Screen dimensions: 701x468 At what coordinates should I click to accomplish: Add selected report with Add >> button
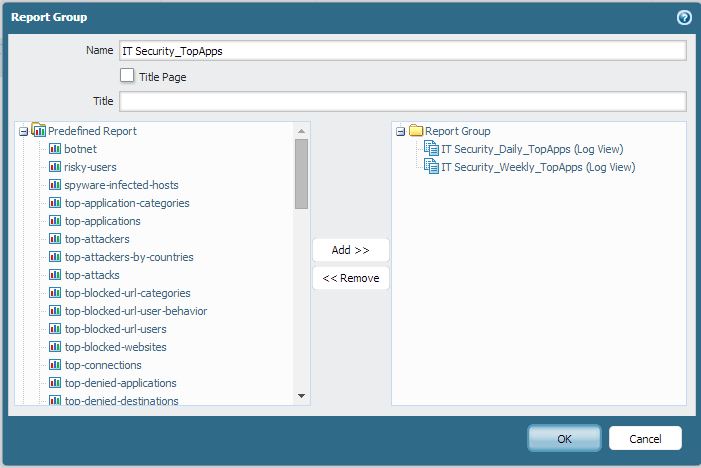point(350,250)
